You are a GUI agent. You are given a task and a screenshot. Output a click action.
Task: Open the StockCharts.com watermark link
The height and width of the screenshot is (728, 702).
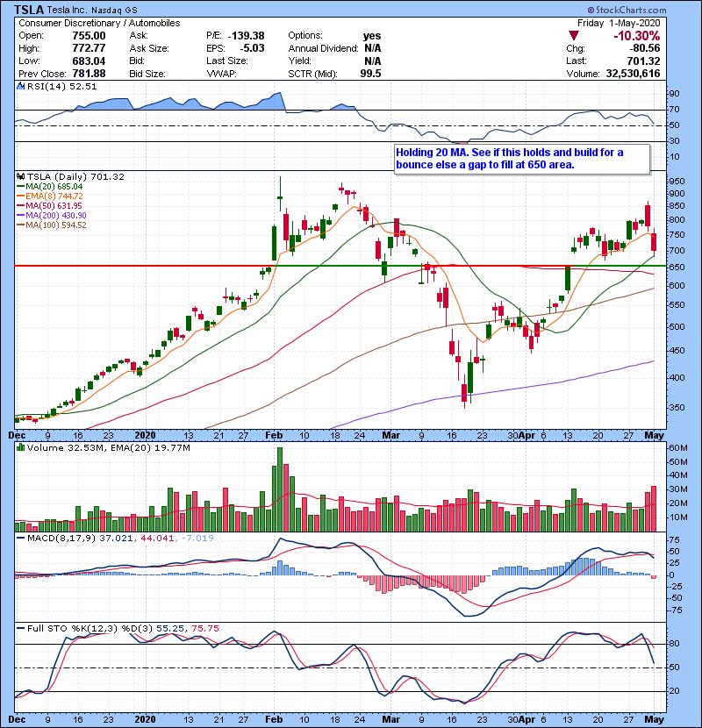pyautogui.click(x=627, y=10)
